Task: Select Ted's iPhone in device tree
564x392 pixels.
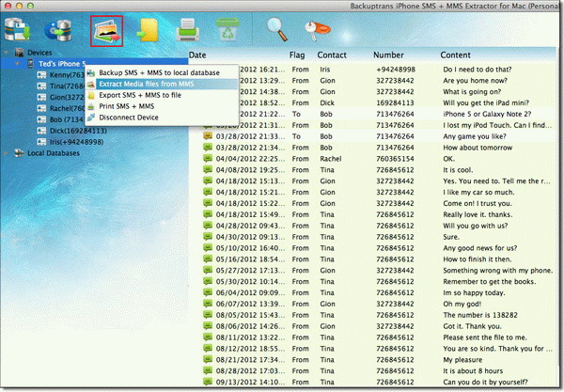Action: click(62, 64)
